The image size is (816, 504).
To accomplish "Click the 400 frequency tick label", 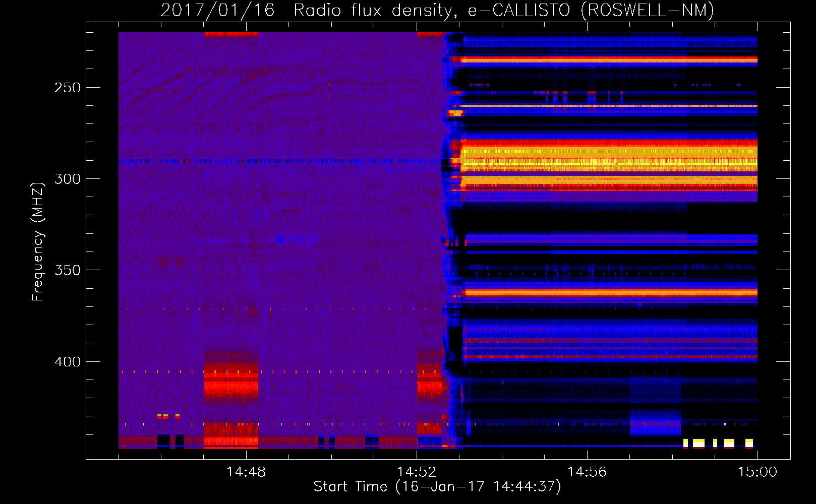I will point(68,362).
